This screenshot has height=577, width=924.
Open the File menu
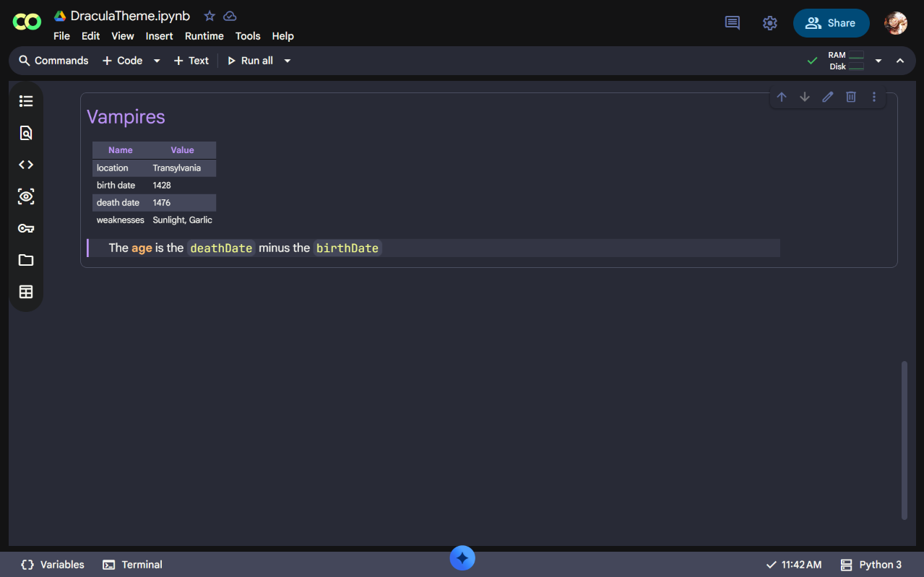point(61,36)
